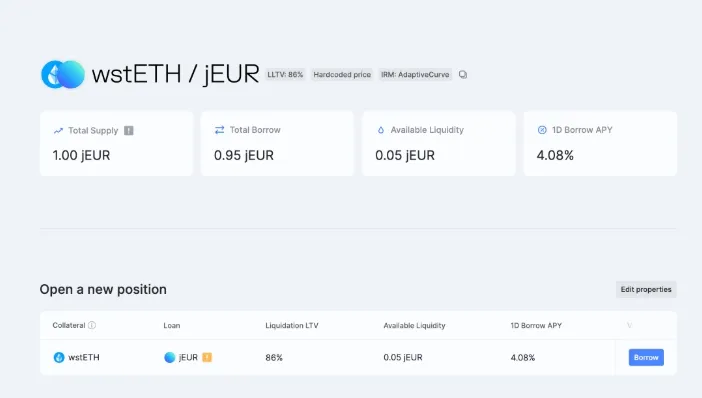Click the jEUR token icon in Loan column
The height and width of the screenshot is (398, 702).
[170, 357]
